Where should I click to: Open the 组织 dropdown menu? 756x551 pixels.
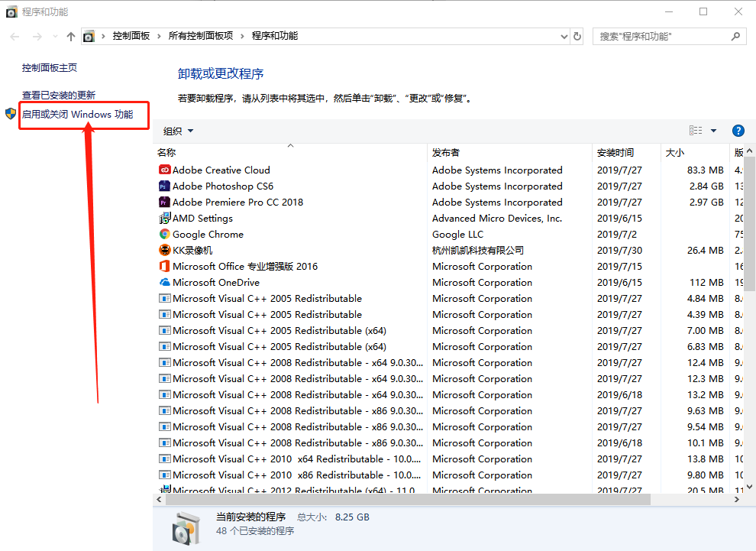click(179, 131)
